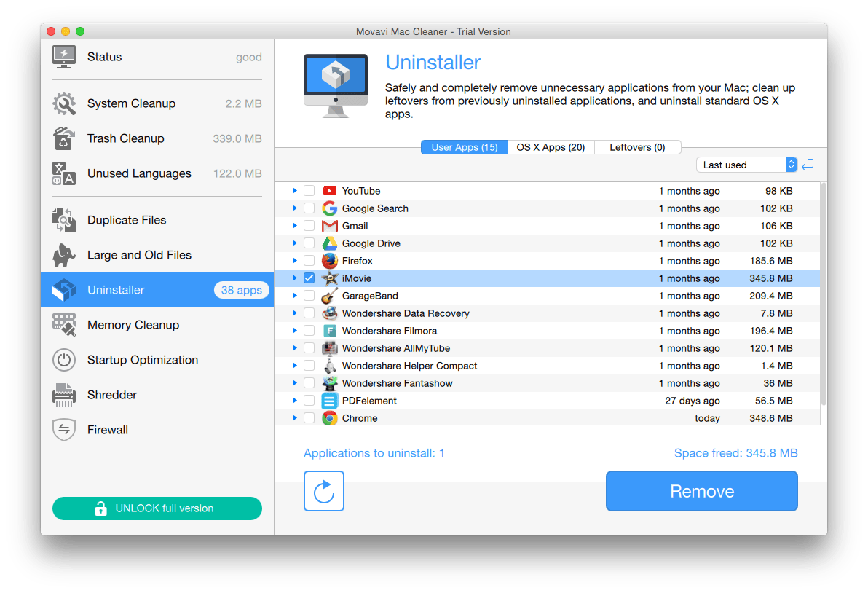Click the Firewall shield icon
The height and width of the screenshot is (593, 868).
pos(64,430)
